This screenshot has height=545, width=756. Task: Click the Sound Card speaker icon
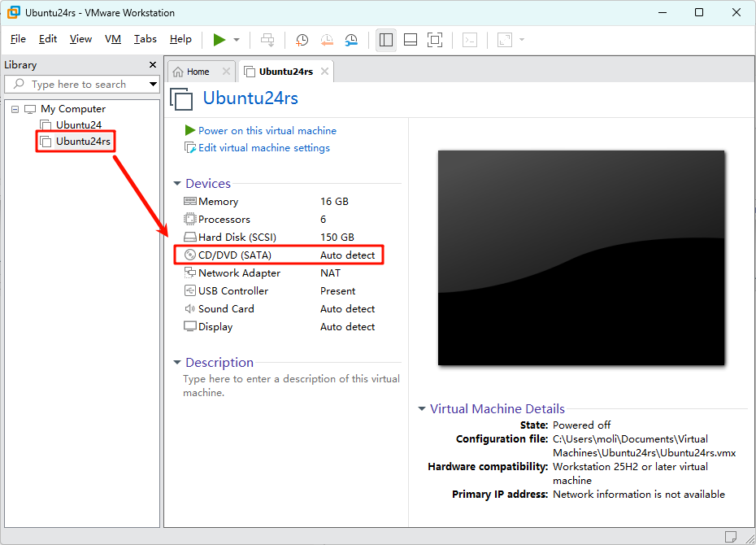pos(190,308)
